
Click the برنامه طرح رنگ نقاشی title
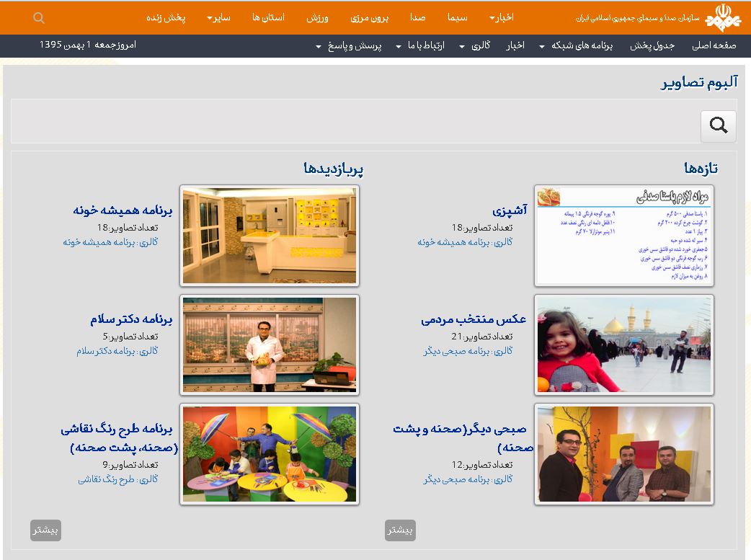pos(120,438)
